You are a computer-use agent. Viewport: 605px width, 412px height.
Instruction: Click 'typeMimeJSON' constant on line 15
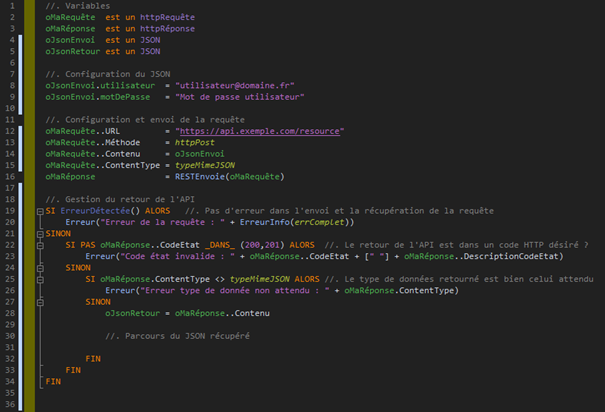coord(205,165)
